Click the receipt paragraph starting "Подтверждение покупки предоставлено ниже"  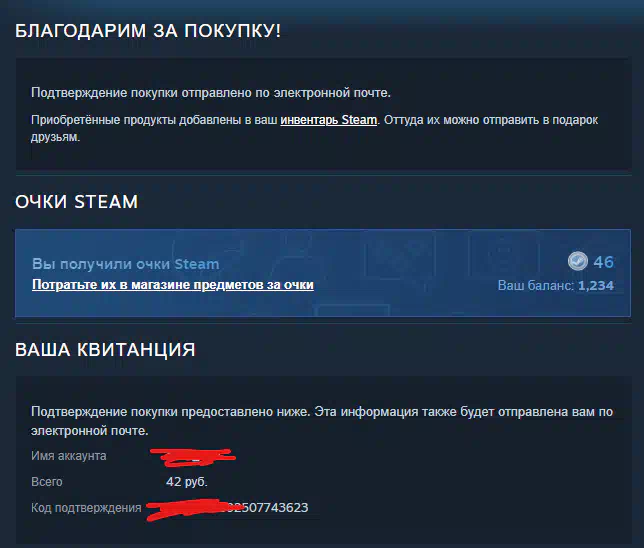coord(322,421)
